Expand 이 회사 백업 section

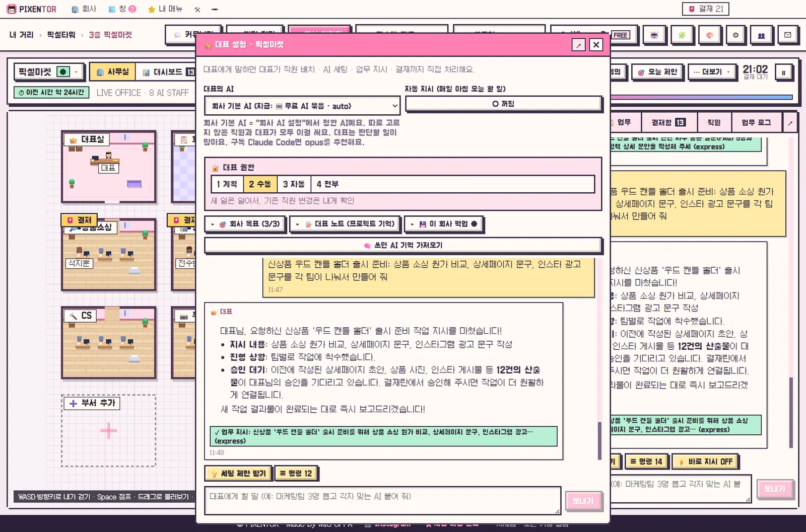(444, 224)
